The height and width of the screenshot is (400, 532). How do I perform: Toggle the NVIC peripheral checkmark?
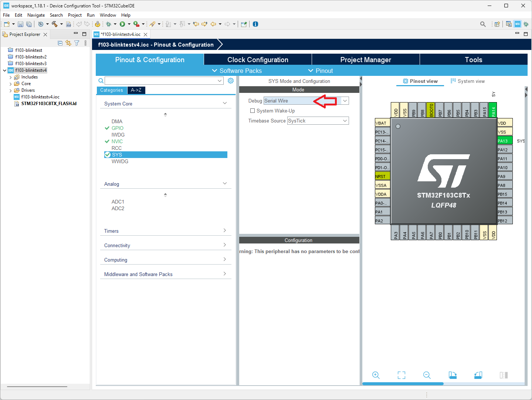click(x=108, y=141)
